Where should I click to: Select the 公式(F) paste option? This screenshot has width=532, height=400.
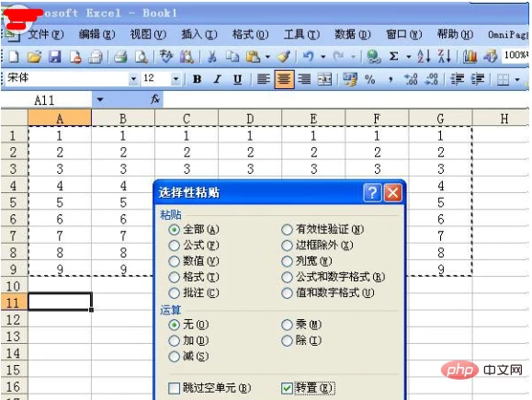coord(174,246)
